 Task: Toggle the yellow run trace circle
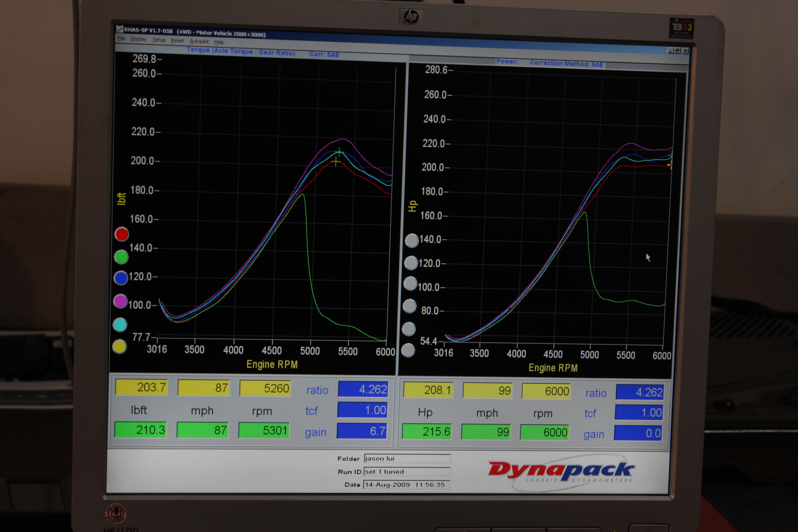tap(119, 346)
